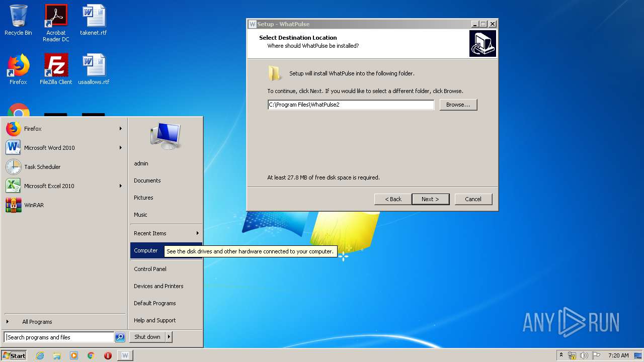
Task: Launch Microsoft Excel 2010 from Start menu
Action: 64,186
